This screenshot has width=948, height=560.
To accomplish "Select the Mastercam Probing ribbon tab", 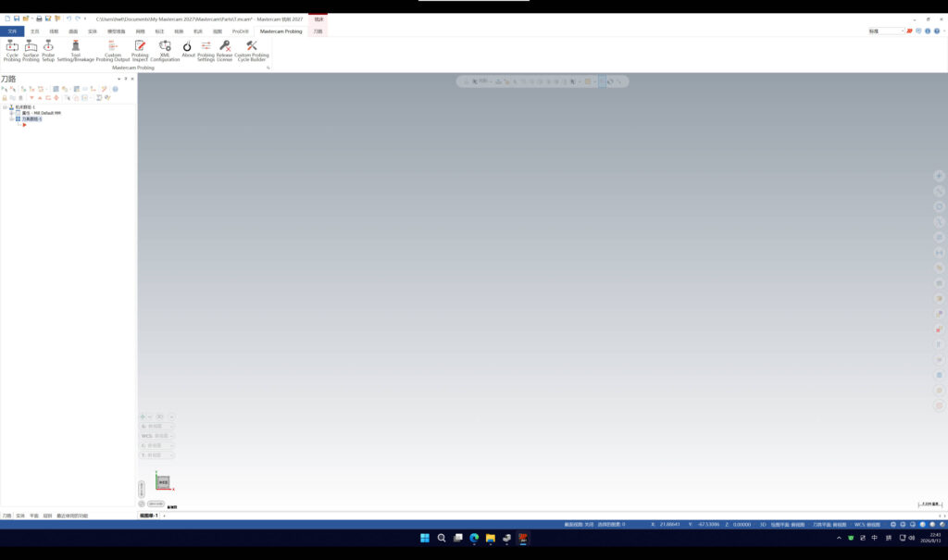I will (x=281, y=31).
